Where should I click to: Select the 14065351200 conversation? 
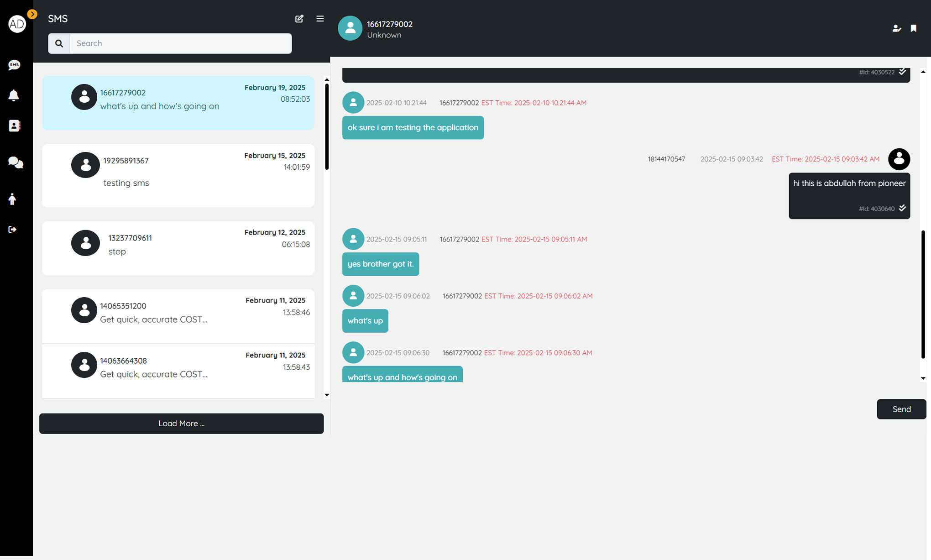[178, 315]
